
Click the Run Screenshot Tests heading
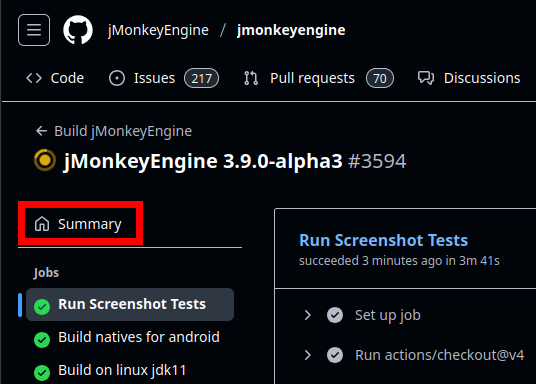[383, 240]
